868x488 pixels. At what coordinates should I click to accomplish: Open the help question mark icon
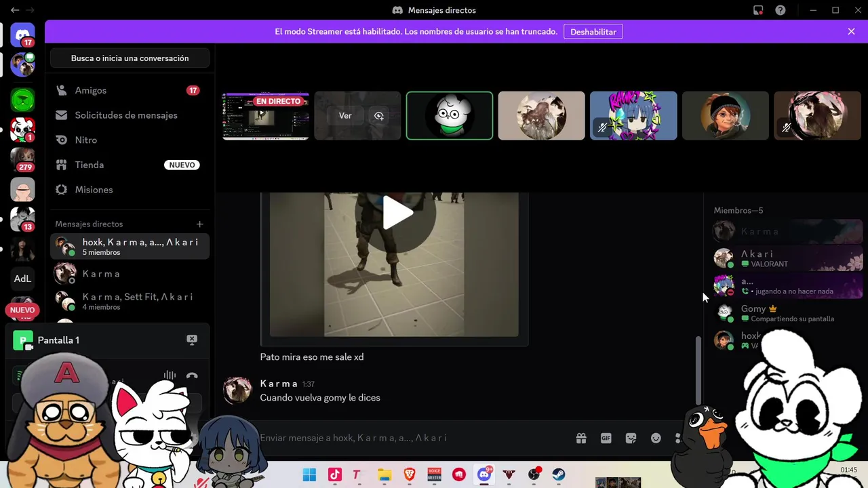[x=781, y=10]
